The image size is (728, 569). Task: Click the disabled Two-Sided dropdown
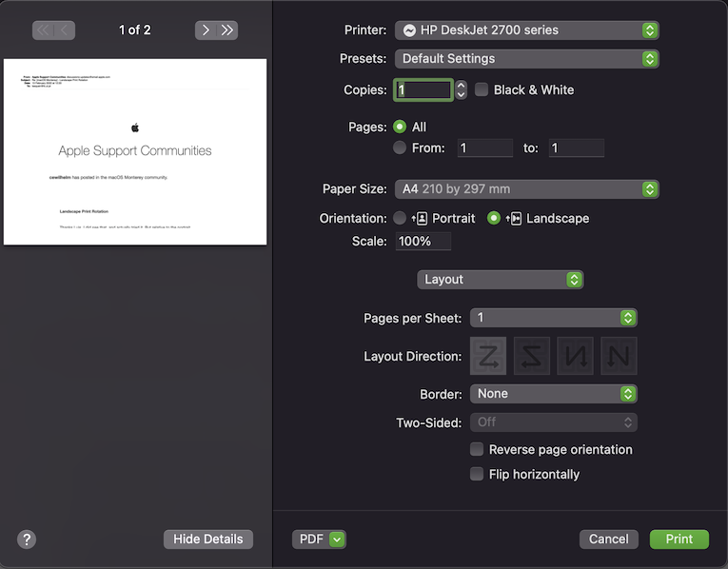point(554,422)
